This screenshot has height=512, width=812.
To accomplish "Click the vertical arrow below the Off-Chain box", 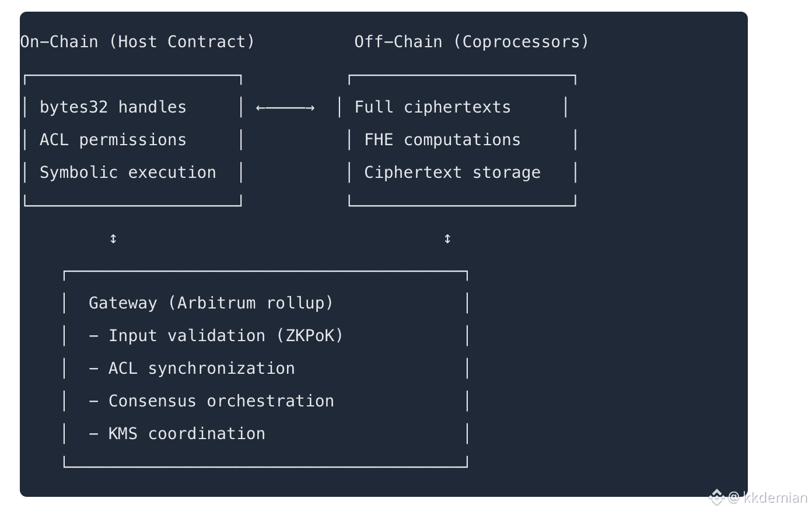I will click(x=447, y=239).
